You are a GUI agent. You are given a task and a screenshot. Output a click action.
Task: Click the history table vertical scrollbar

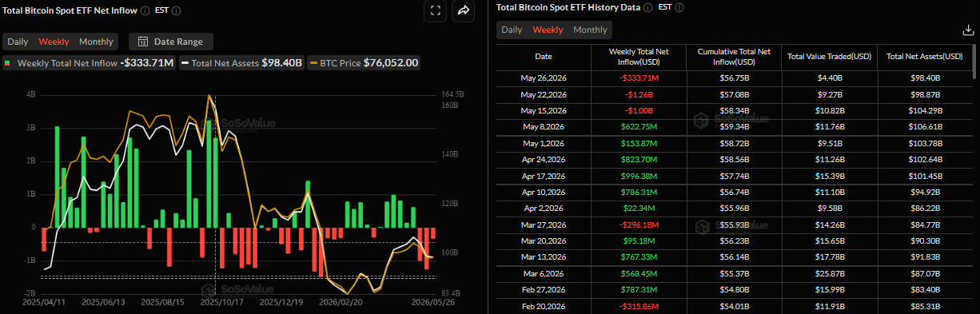974,62
